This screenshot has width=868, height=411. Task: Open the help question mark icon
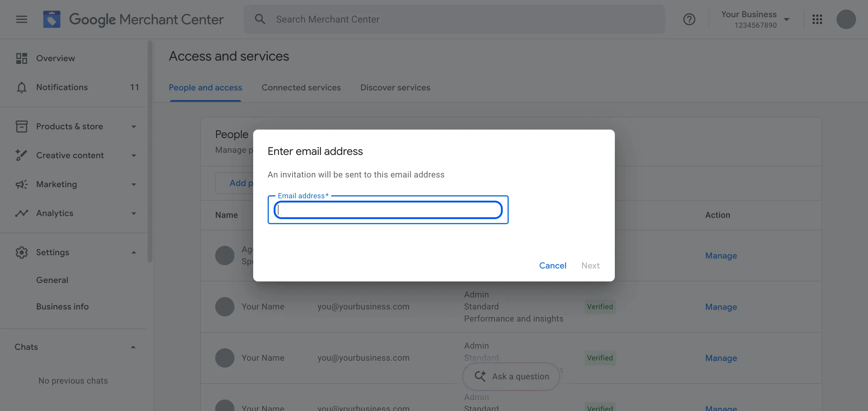pyautogui.click(x=689, y=19)
